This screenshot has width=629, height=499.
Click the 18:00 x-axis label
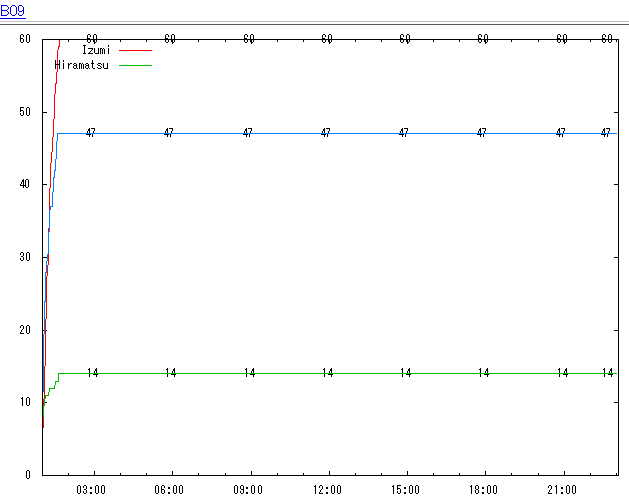(483, 490)
